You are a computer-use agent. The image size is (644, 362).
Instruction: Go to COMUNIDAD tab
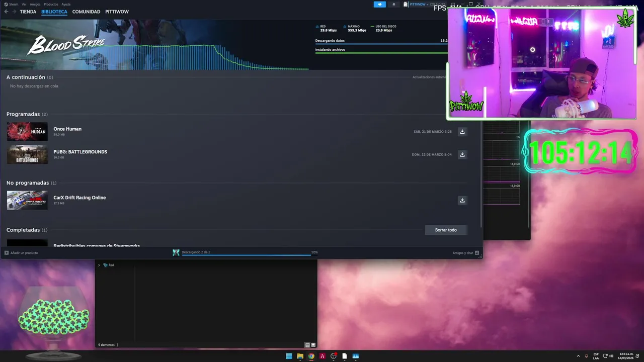(x=86, y=12)
